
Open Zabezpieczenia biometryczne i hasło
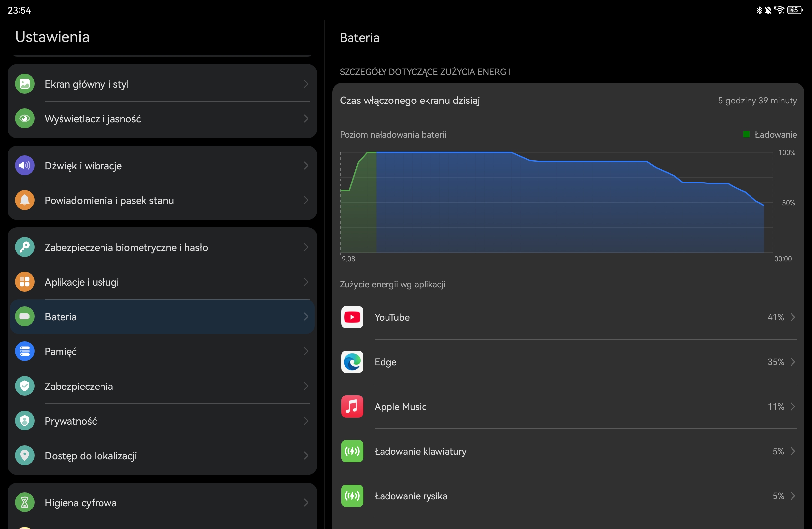tap(162, 247)
